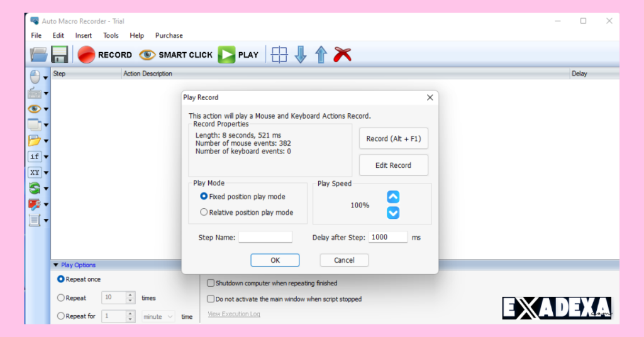Select the red flag tools sidebar icon
The height and width of the screenshot is (337, 644).
35,204
